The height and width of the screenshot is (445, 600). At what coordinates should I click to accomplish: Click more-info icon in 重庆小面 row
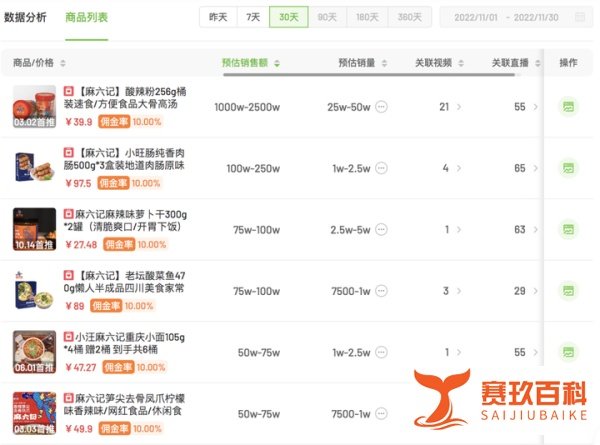coord(381,352)
